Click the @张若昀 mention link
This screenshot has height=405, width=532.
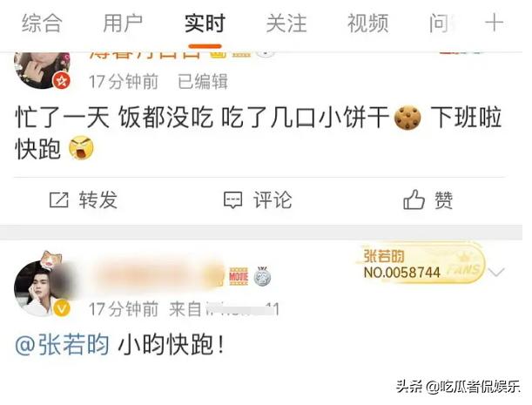click(63, 345)
